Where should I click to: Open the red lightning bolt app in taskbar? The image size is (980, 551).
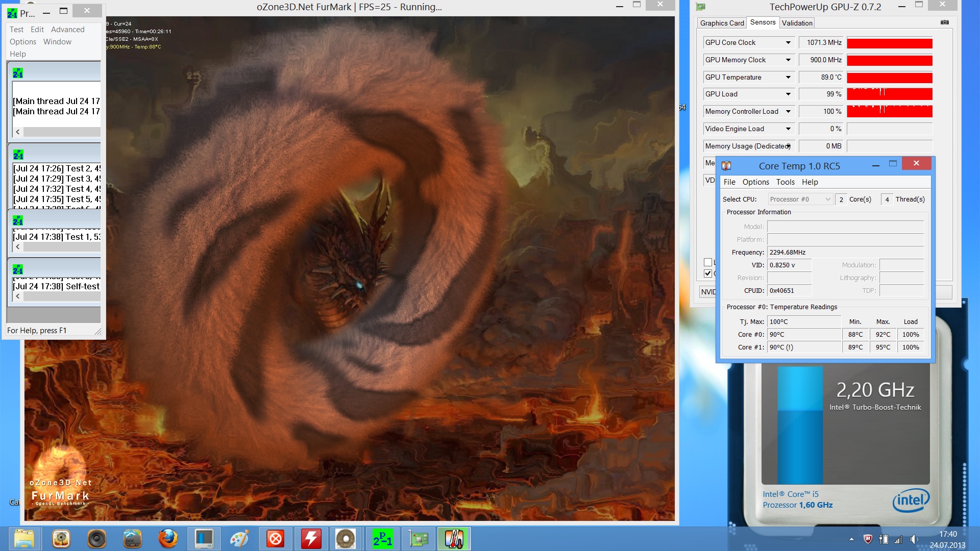[x=311, y=539]
